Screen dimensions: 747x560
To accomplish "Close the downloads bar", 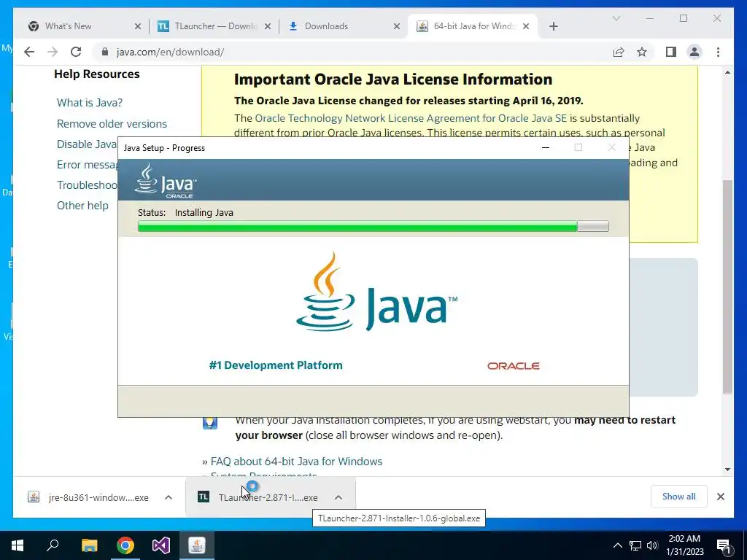I will coord(721,497).
